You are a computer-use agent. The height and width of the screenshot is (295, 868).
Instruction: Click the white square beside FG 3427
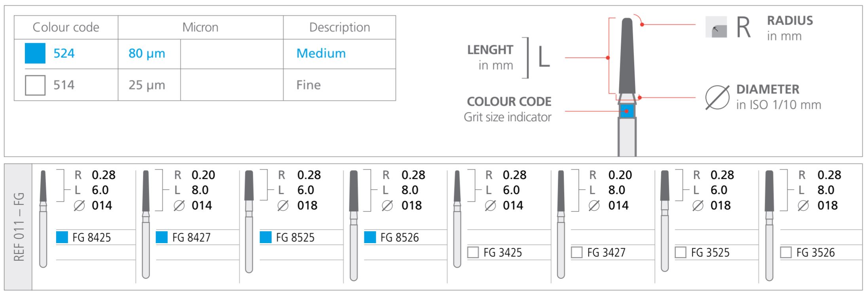pos(577,252)
